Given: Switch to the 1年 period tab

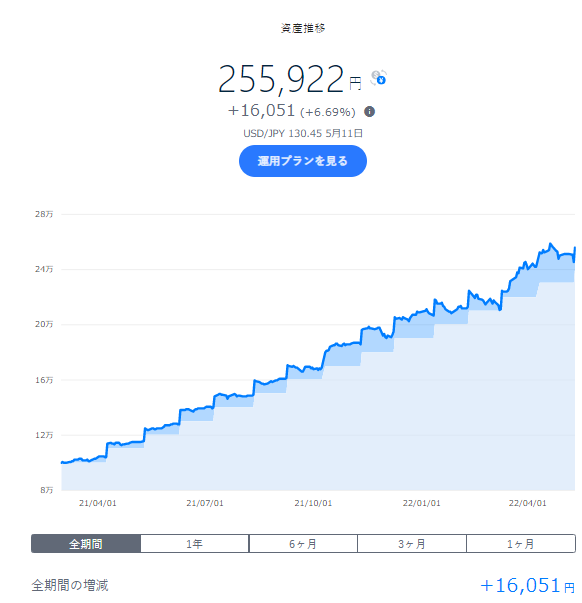Looking at the screenshot, I should coord(195,543).
